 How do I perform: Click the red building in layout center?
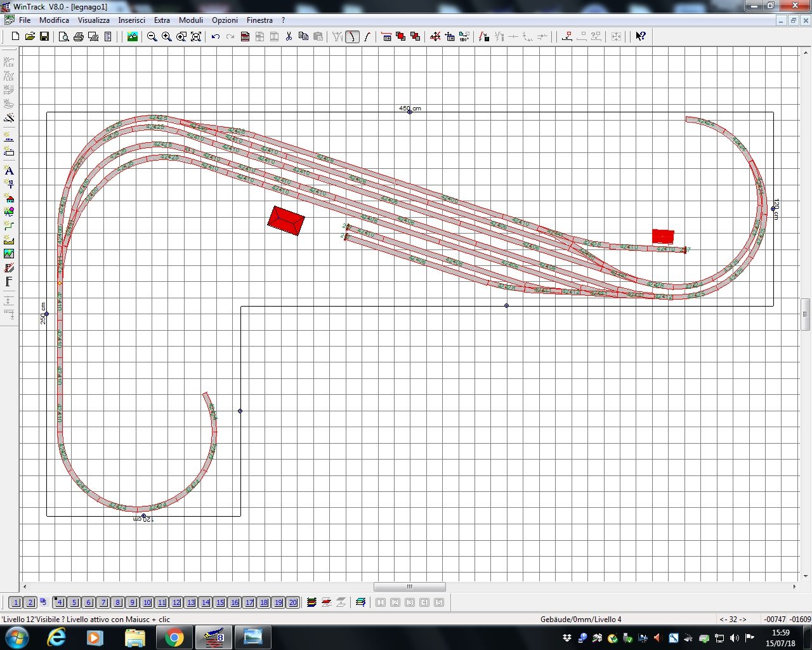[285, 220]
